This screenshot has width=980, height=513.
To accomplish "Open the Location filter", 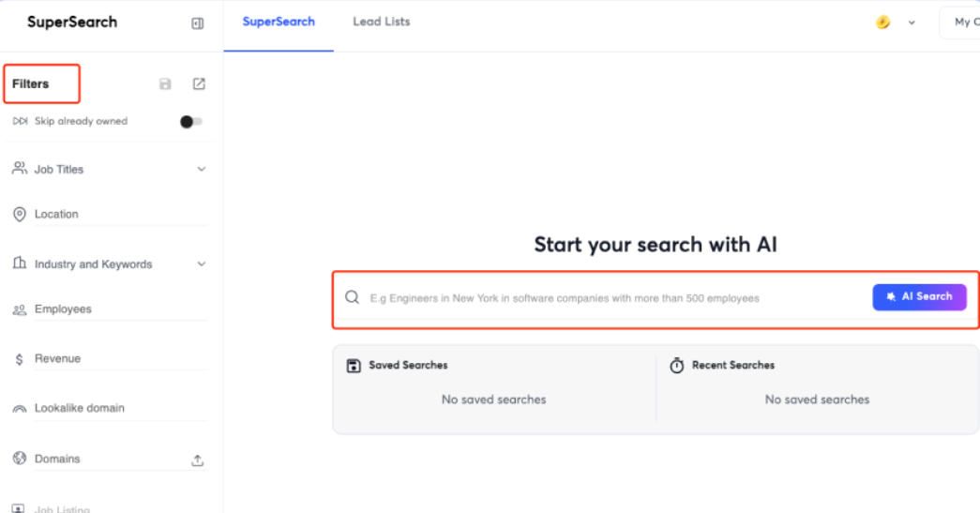I will (110, 215).
